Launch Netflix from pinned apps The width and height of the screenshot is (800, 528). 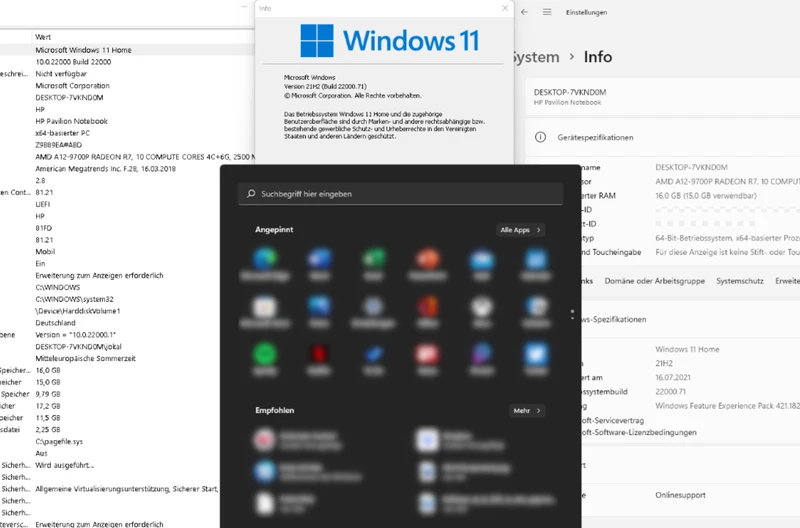click(x=319, y=359)
